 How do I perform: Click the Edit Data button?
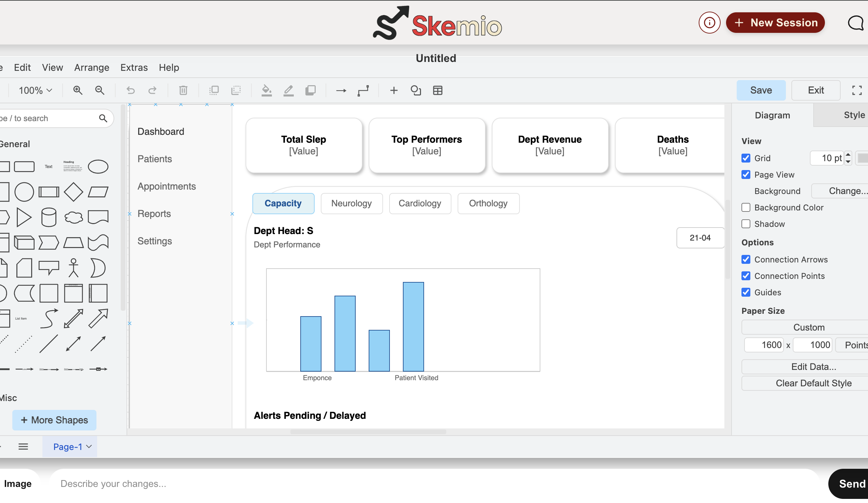pyautogui.click(x=814, y=366)
